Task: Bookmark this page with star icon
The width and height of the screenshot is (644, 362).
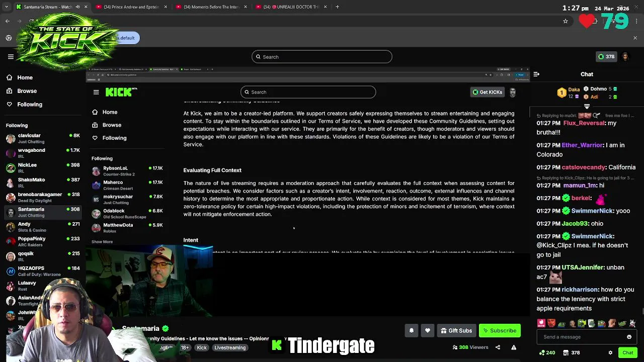Action: point(566,21)
